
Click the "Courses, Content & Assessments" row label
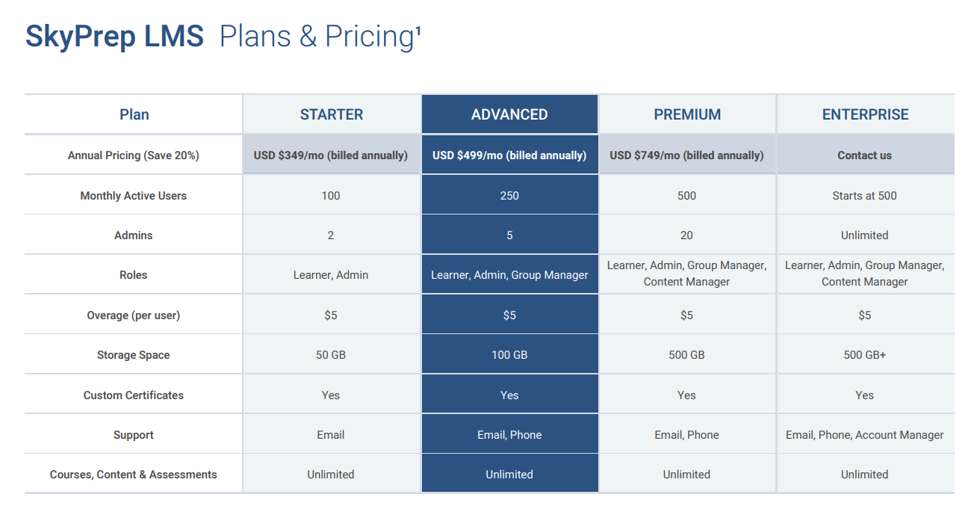[134, 475]
